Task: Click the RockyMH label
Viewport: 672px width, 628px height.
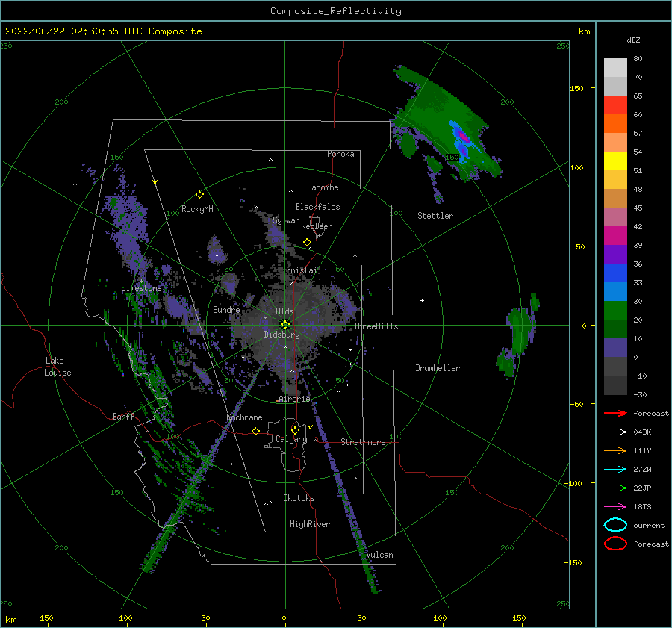Action: click(x=197, y=209)
